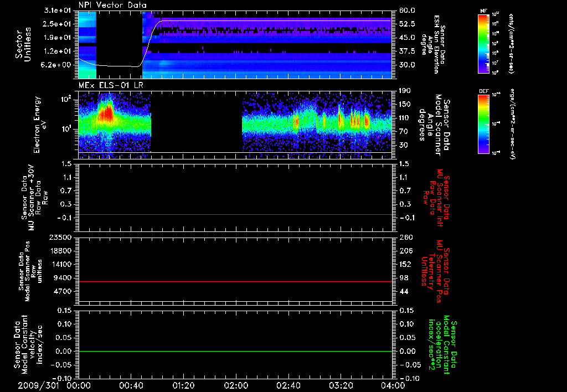Screen dimensions: 567x392
Task: Click the "14100" scanner position tick
Action: click(x=60, y=264)
